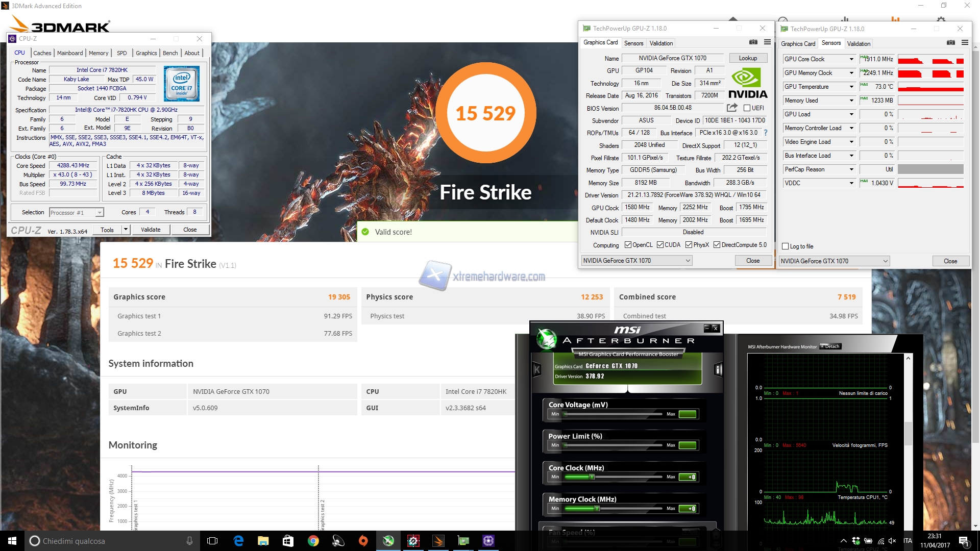
Task: Enable the UEFI checkbox
Action: pyautogui.click(x=747, y=108)
